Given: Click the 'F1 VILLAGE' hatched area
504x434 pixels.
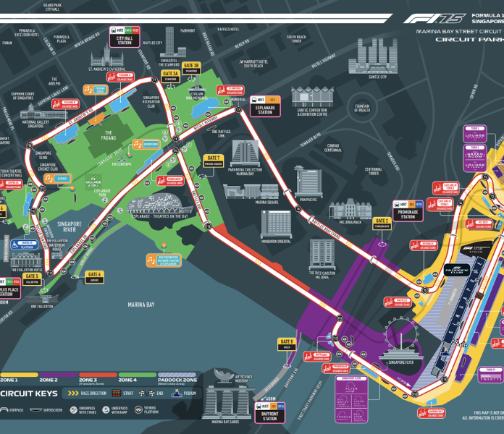Looking at the screenshot, I should (93, 182).
